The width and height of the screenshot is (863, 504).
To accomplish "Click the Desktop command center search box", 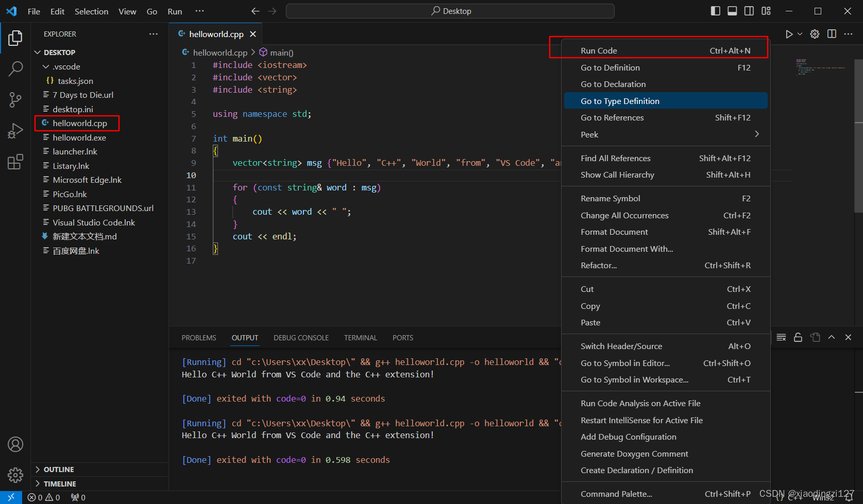I will [x=450, y=11].
